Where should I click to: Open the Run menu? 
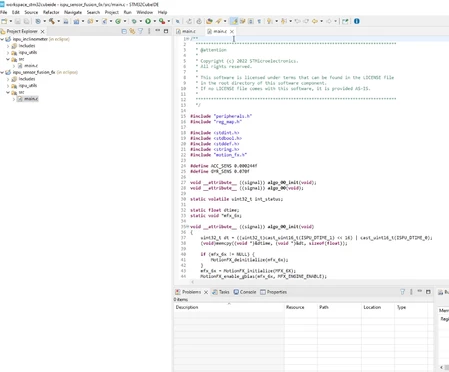[127, 12]
